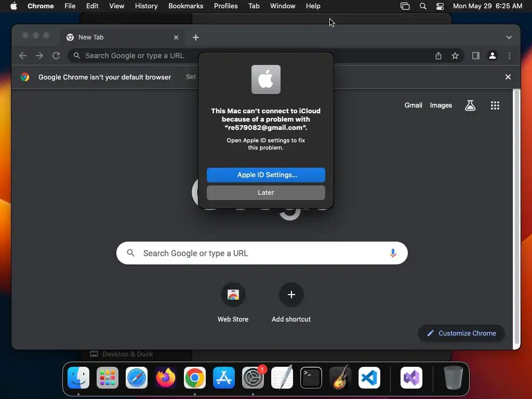Toggle the Chrome side panel
The image size is (532, 399).
point(476,56)
